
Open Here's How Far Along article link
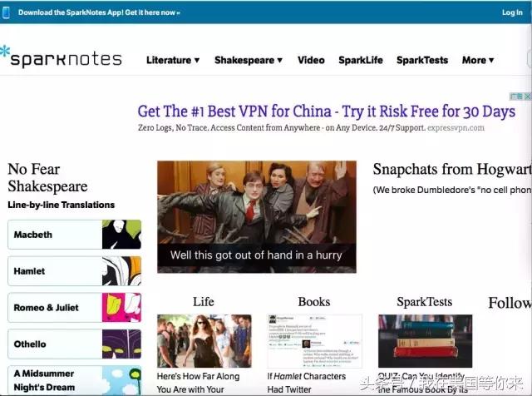(198, 383)
